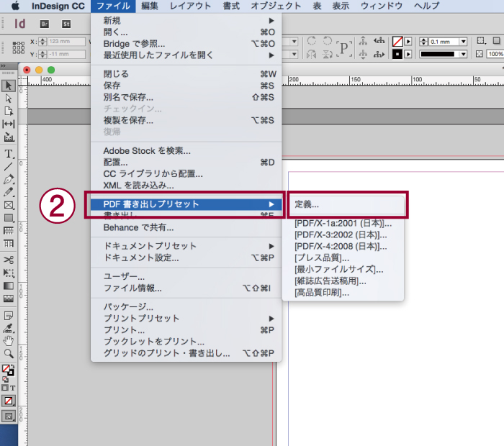Select the Hand tool
Image resolution: width=504 pixels, height=446 pixels.
9,341
